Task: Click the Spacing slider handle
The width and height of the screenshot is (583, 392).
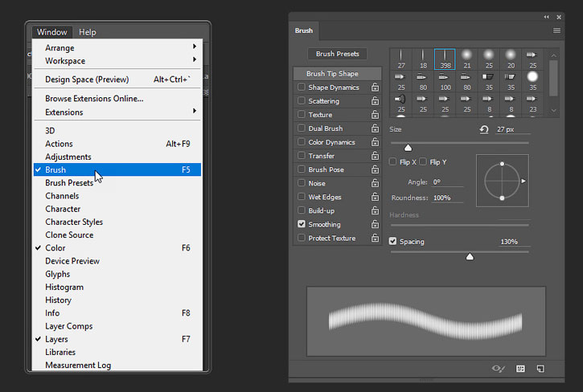Action: click(x=470, y=257)
